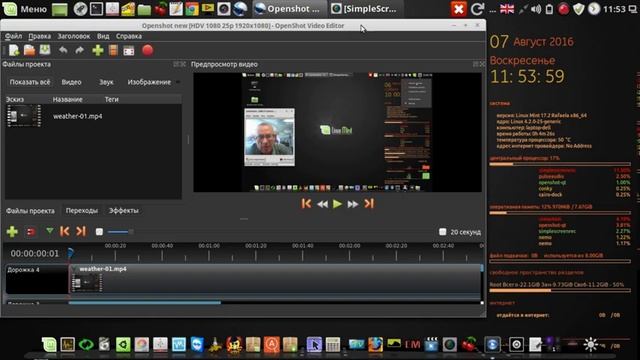The image size is (640, 360).
Task: Click the blue playhead marker on ruler
Action: coord(70,253)
